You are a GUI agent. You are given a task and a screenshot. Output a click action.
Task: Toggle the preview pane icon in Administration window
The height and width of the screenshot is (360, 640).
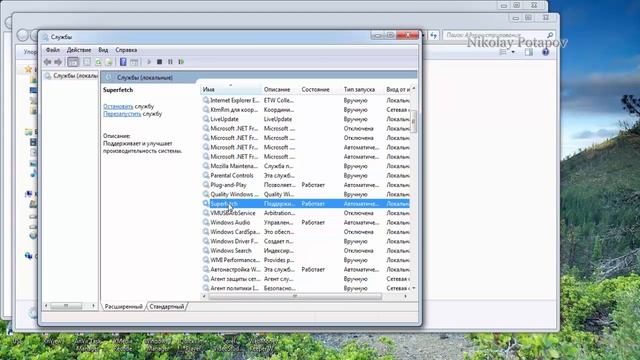click(529, 52)
